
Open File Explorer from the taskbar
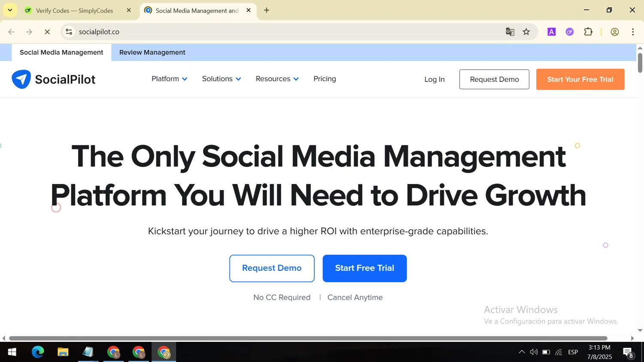(63, 352)
